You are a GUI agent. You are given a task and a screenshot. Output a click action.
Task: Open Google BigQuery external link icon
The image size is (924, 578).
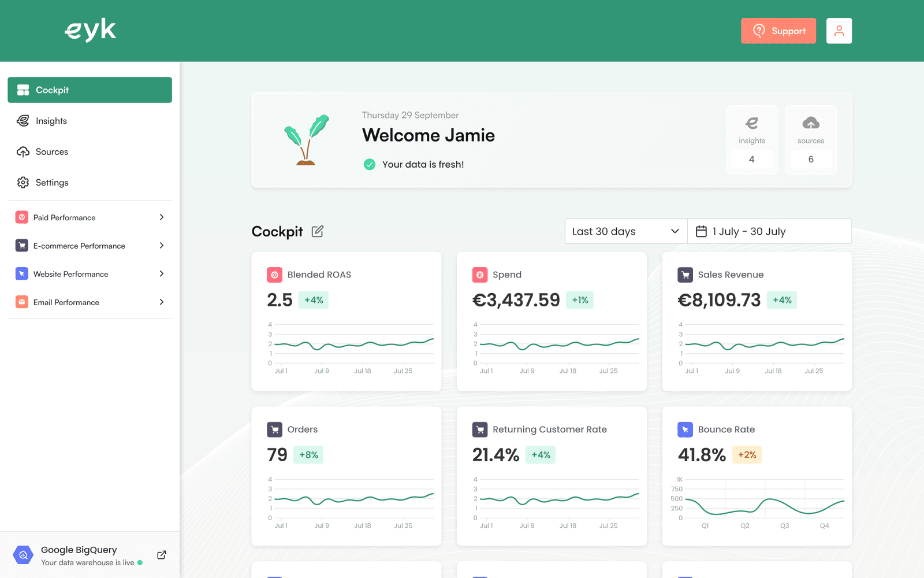162,555
